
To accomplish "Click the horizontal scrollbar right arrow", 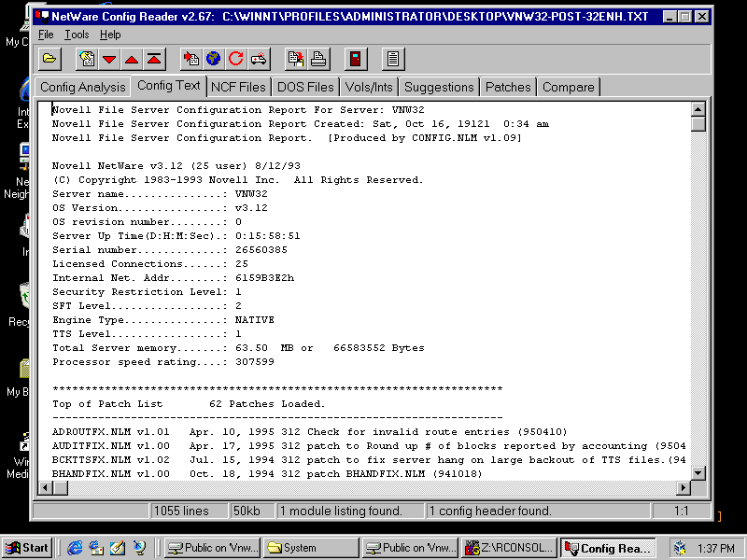I will click(684, 487).
